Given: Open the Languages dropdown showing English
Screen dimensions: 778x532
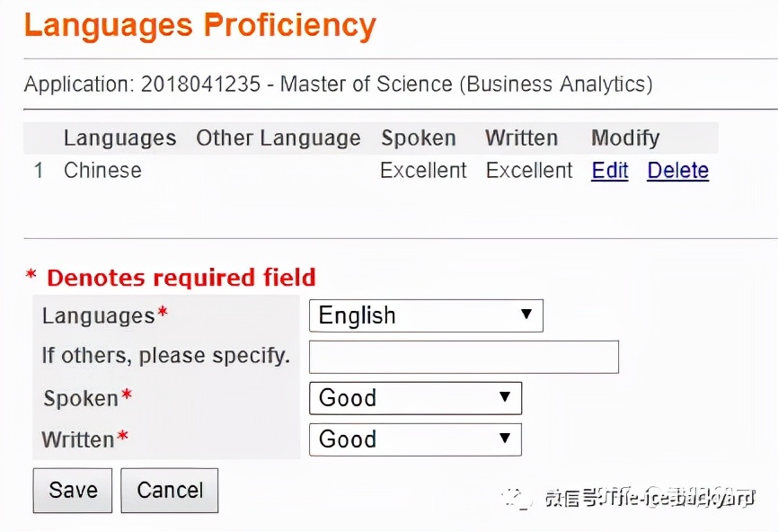Looking at the screenshot, I should (426, 315).
